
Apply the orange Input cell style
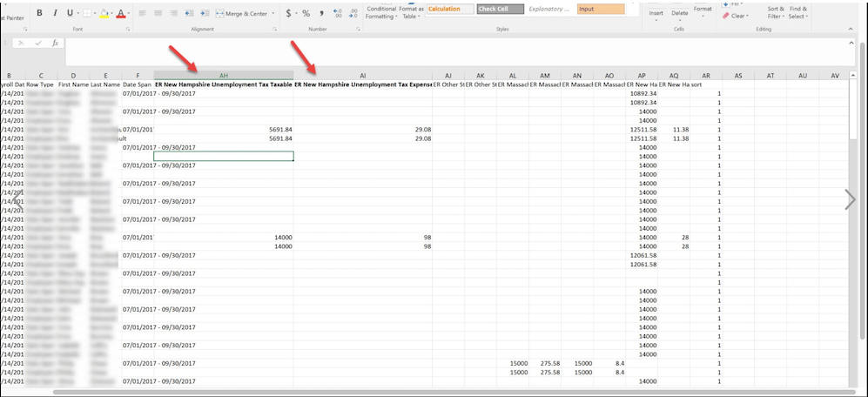coord(600,9)
